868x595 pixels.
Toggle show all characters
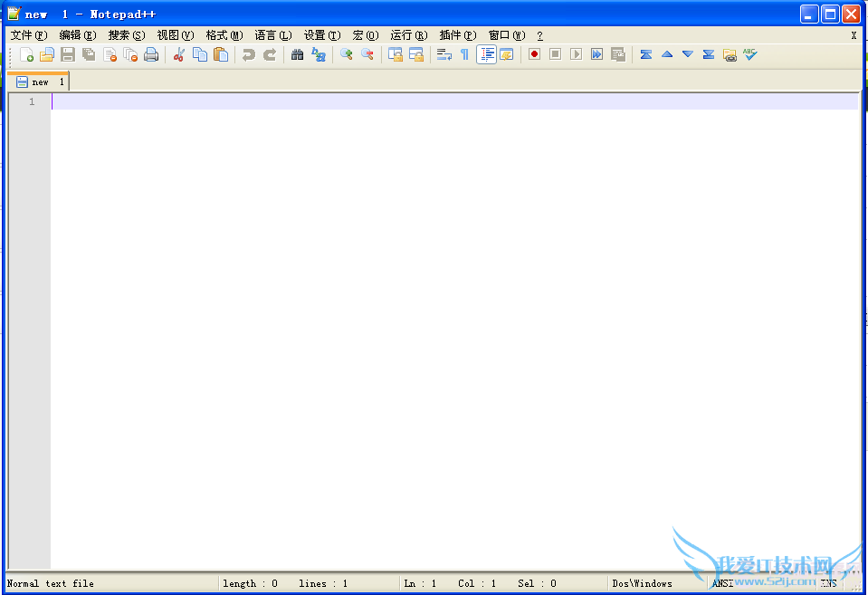click(463, 54)
